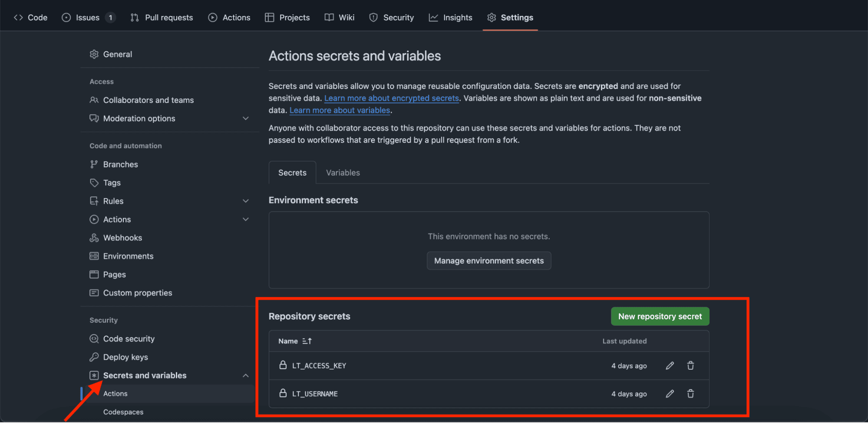The width and height of the screenshot is (868, 423).
Task: Open the Pull requests tab
Action: coord(162,17)
